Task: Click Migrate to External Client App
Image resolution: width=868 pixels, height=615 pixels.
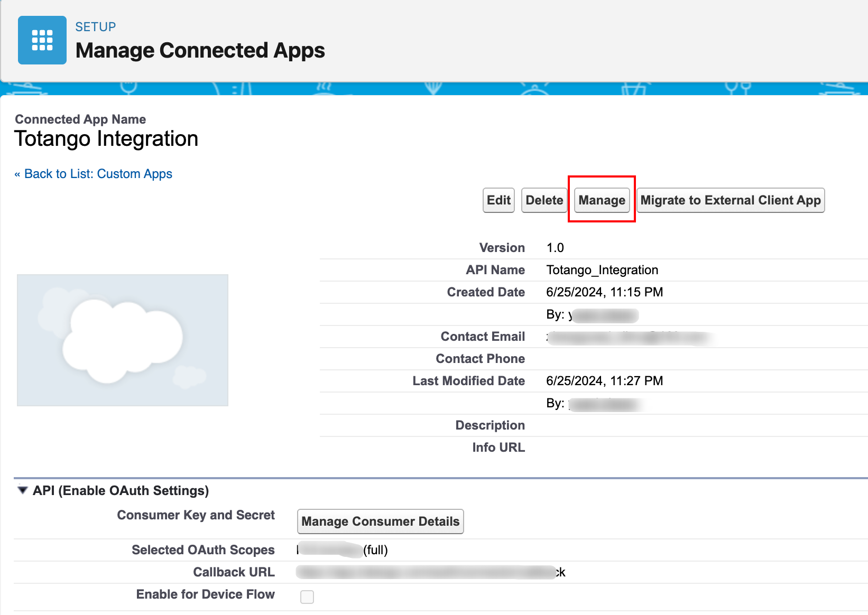Action: point(730,200)
